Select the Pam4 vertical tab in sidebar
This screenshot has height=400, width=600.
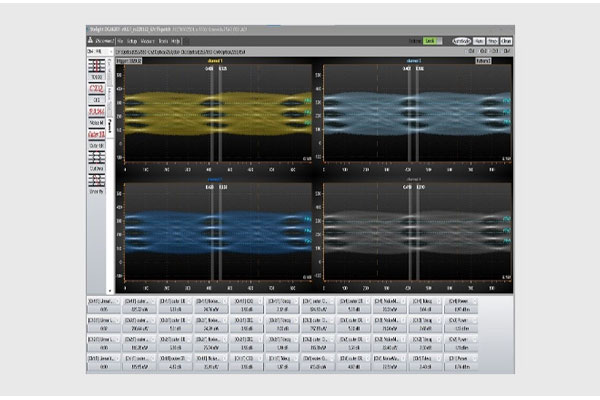(109, 126)
